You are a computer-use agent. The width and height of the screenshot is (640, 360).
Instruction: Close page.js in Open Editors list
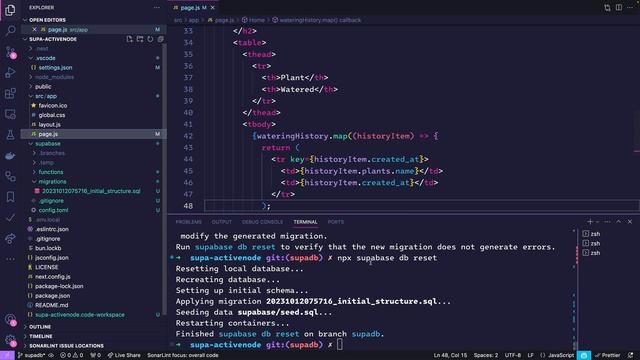[x=34, y=29]
